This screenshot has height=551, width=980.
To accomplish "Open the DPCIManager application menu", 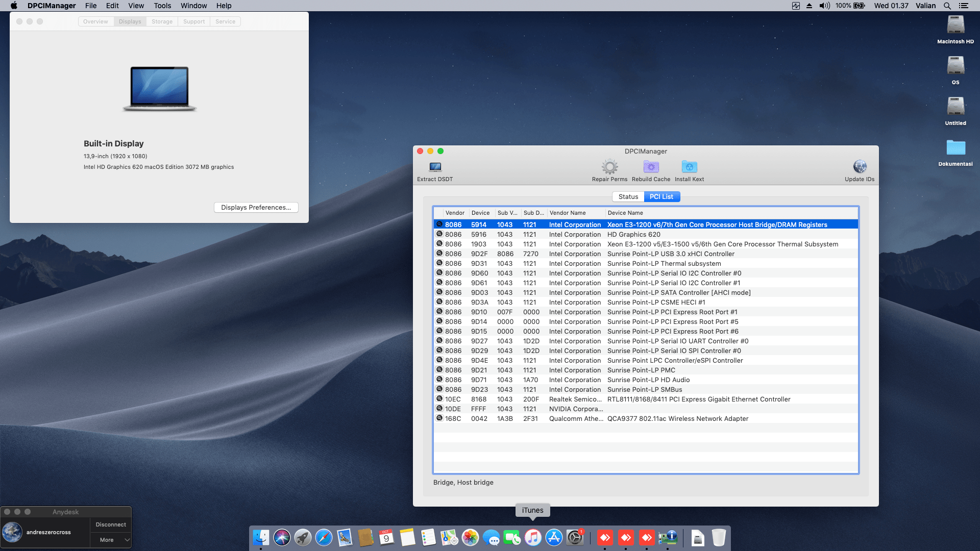I will 52,6.
